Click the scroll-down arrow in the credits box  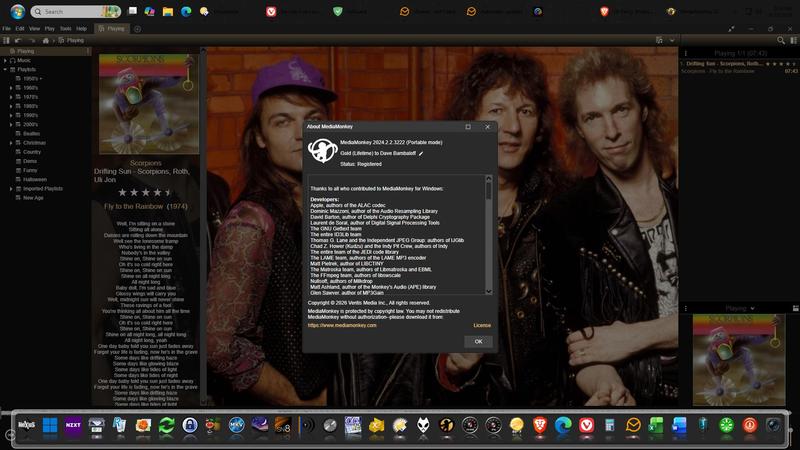point(489,291)
